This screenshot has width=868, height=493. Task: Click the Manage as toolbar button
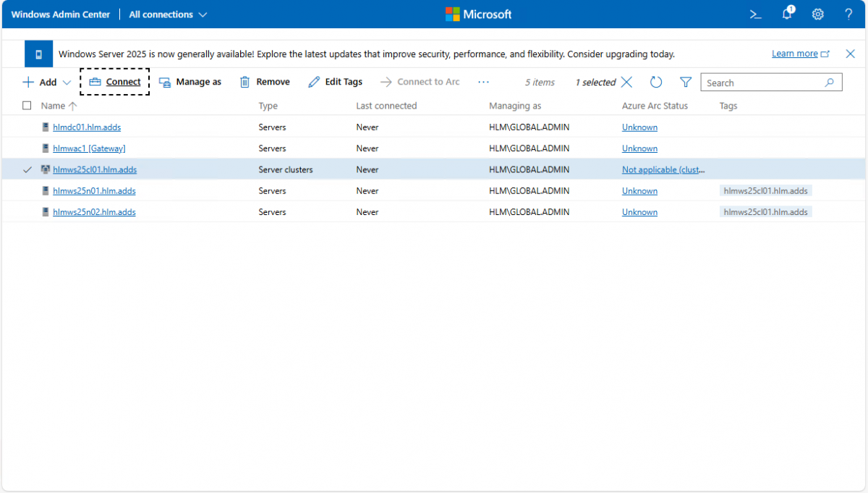click(x=190, y=83)
